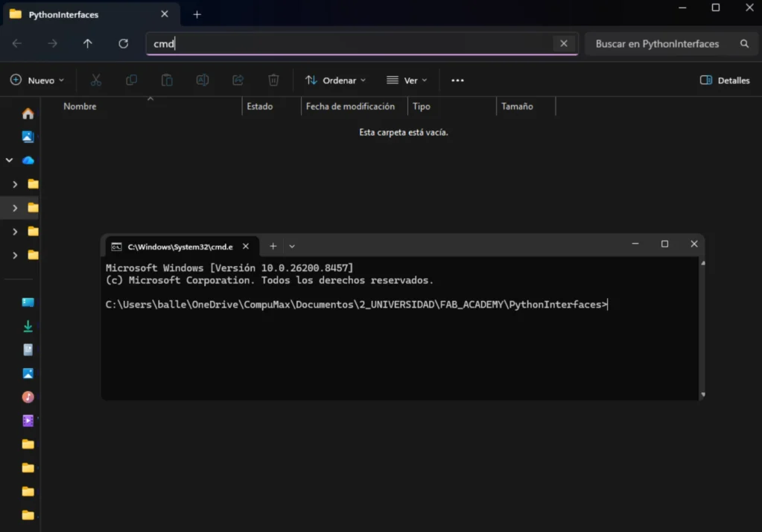Refresh the PythonInterfaces folder view

click(x=124, y=44)
